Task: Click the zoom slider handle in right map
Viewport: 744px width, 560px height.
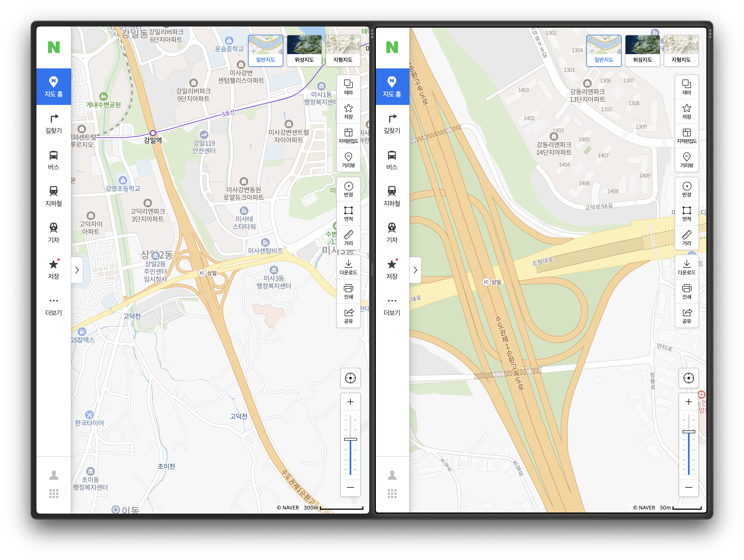Action: (688, 432)
